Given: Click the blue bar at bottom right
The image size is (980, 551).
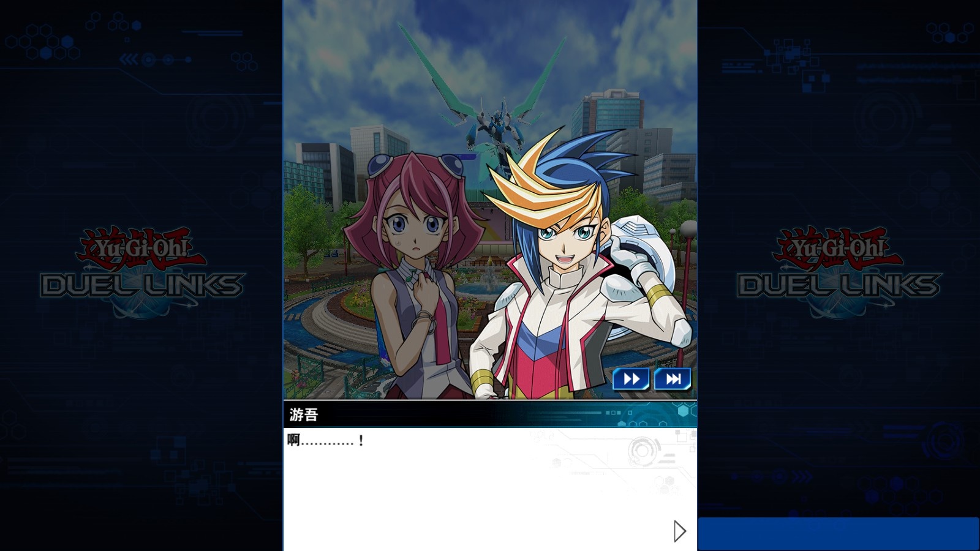Looking at the screenshot, I should click(x=839, y=534).
